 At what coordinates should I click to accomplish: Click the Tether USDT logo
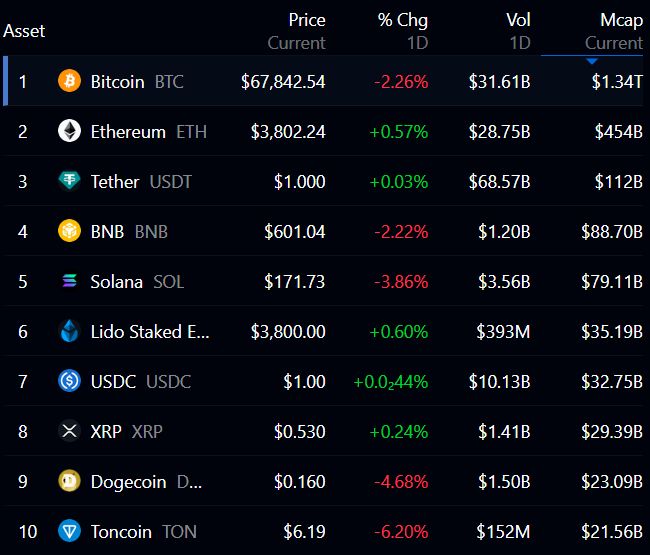point(69,181)
